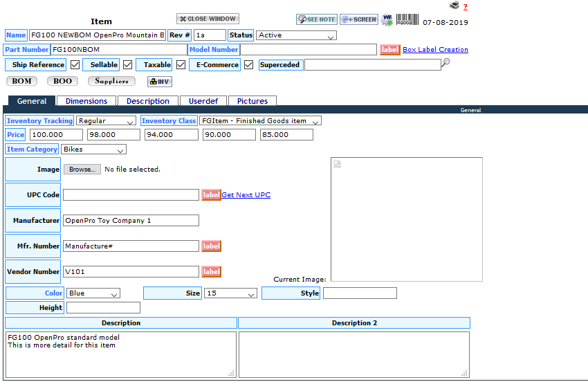Uncheck the Taxable checkbox
Viewport: 588px width, 382px height.
coord(181,65)
